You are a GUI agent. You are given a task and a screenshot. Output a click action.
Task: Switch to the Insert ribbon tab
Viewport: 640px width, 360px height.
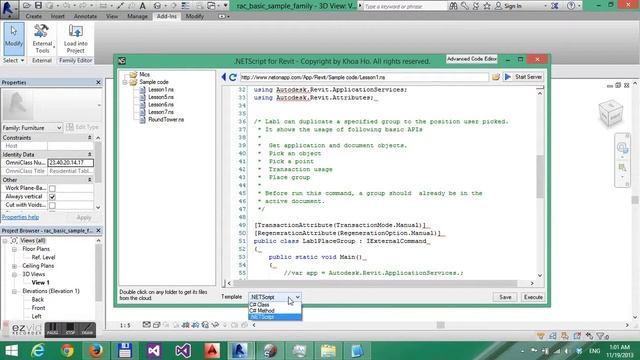[58, 16]
